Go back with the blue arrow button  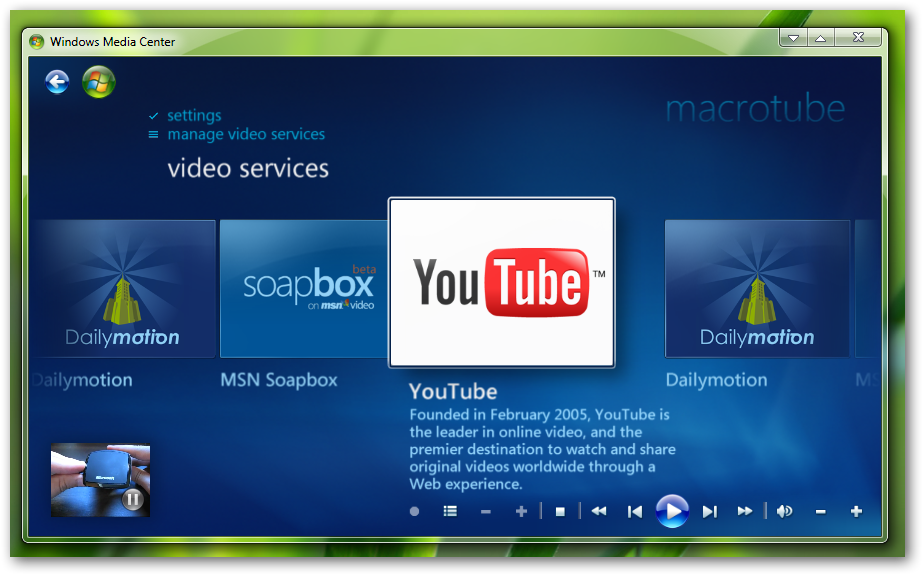pyautogui.click(x=57, y=82)
